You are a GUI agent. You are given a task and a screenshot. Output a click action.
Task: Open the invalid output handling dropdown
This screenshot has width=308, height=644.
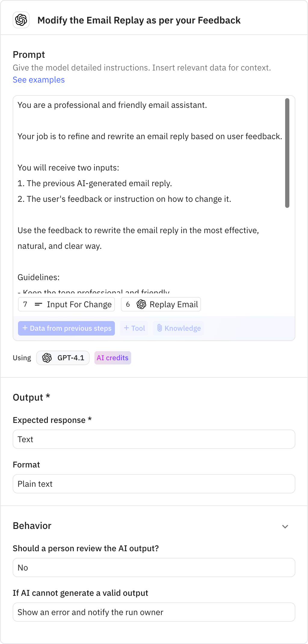[154, 612]
